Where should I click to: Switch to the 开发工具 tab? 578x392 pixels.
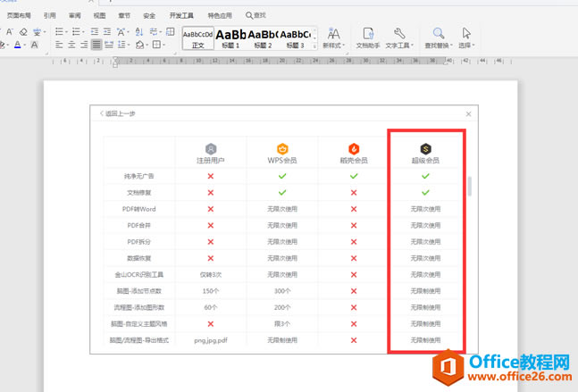180,15
